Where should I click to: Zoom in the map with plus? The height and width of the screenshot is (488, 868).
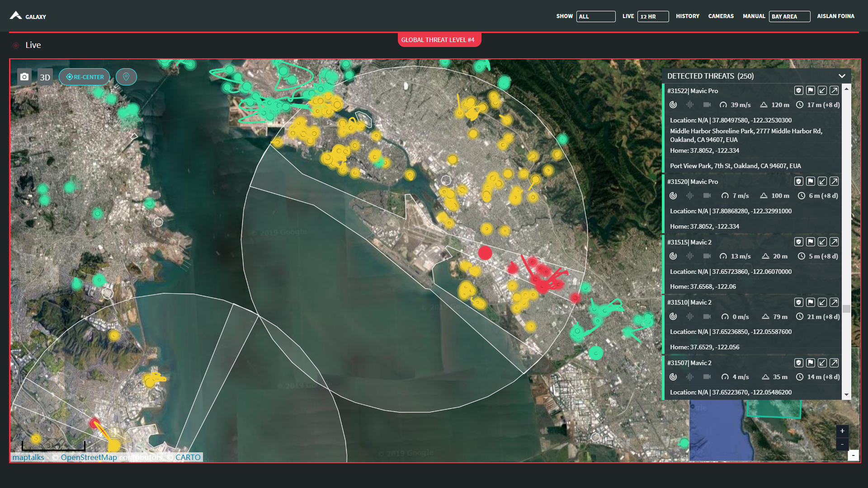tap(842, 431)
